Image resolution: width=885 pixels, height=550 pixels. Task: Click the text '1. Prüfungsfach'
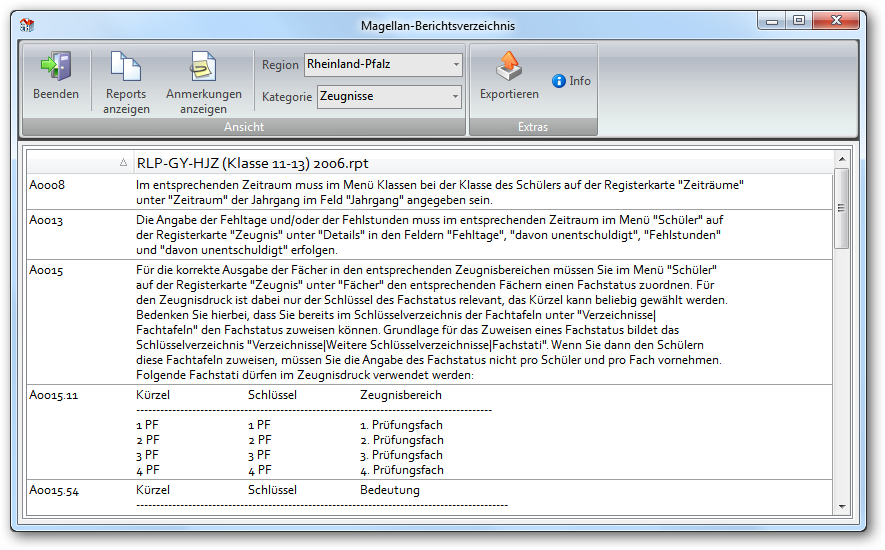pyautogui.click(x=401, y=425)
